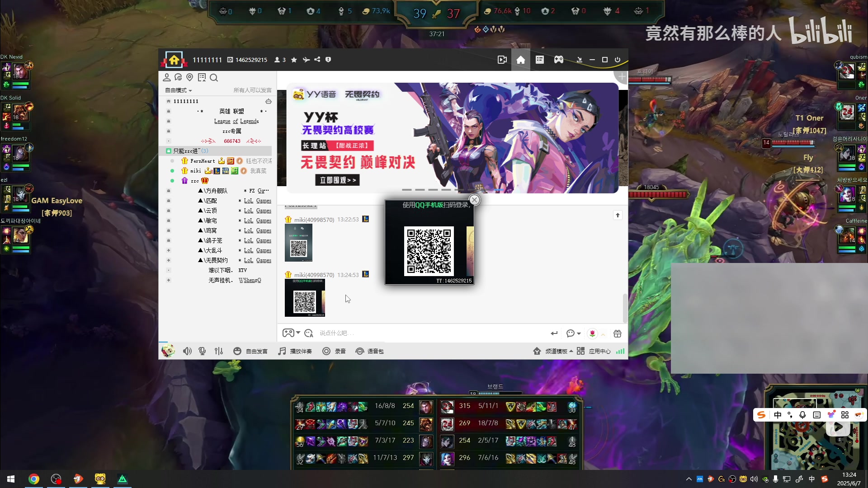Open 应用中心 app center
Screen dimensions: 868x488
594,351
